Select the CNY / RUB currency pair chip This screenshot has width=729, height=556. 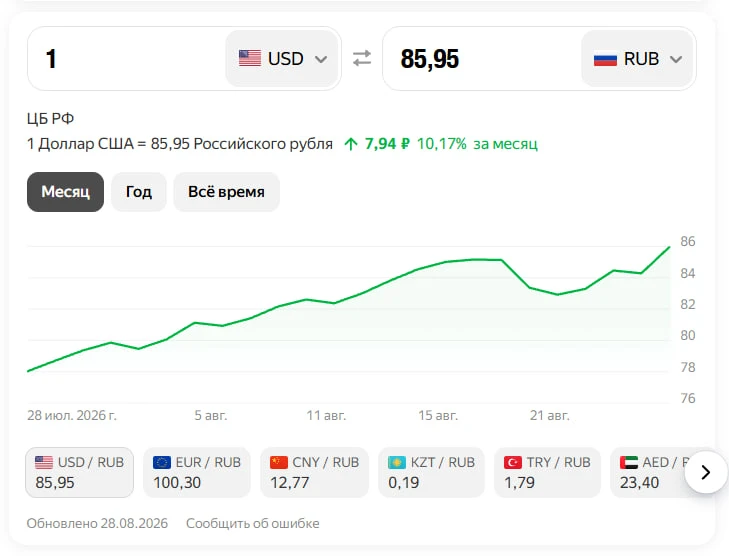pyautogui.click(x=314, y=472)
